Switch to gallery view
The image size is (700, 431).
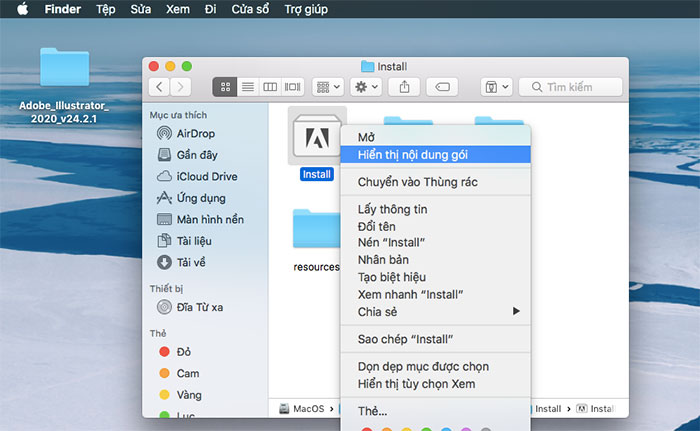pyautogui.click(x=293, y=87)
